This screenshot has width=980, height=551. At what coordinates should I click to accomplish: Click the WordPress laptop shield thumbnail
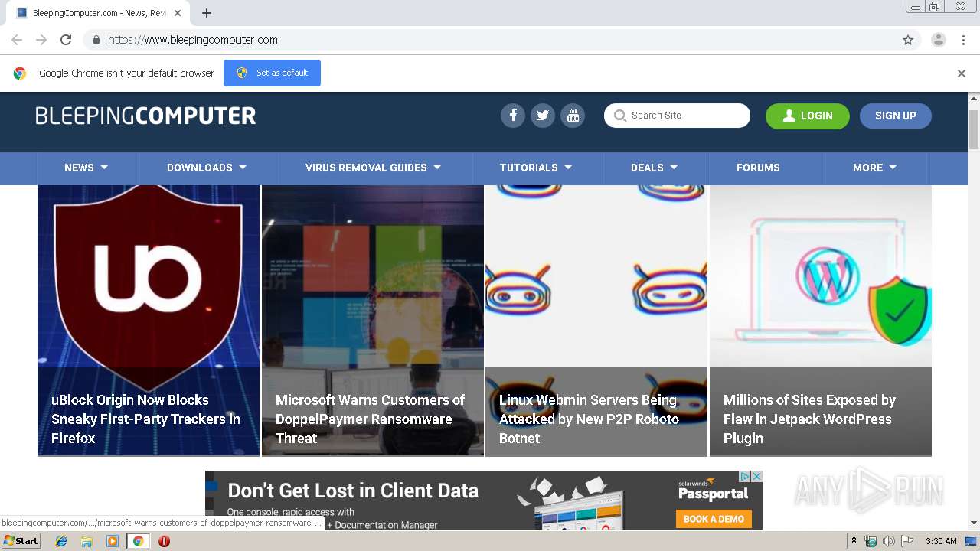821,276
